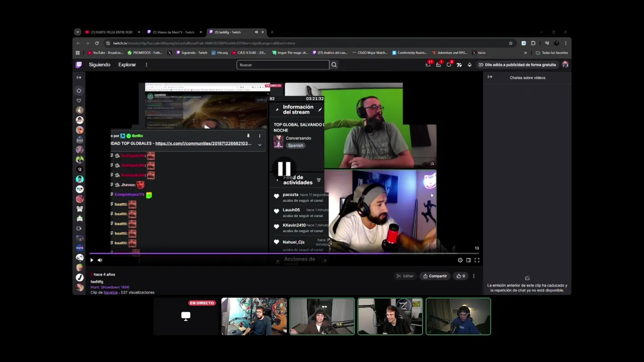Click the expired-clip chat replay notice
The width and height of the screenshot is (644, 362).
tap(527, 288)
